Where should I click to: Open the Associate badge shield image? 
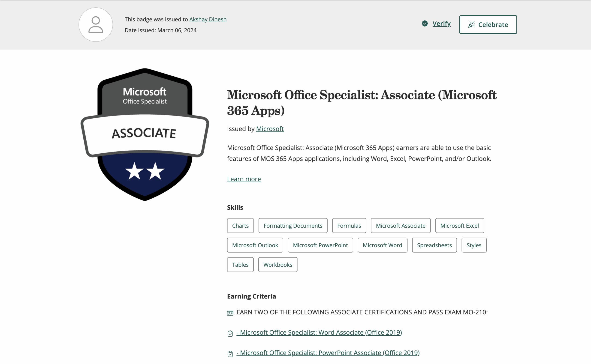click(145, 134)
